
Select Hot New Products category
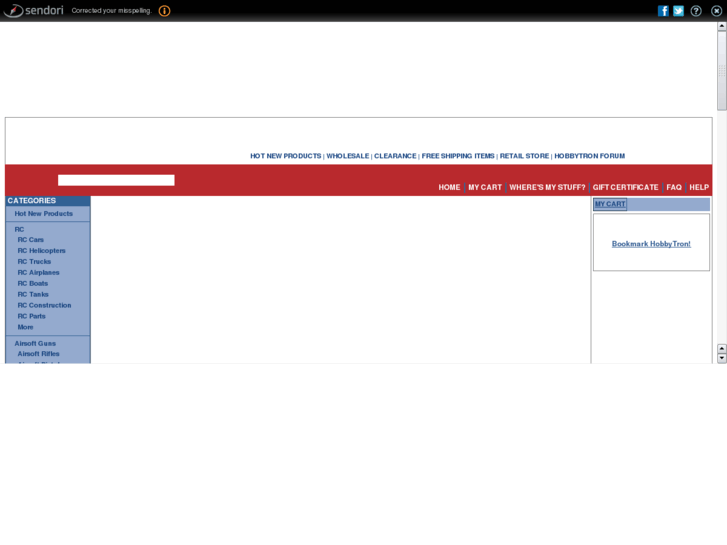44,214
